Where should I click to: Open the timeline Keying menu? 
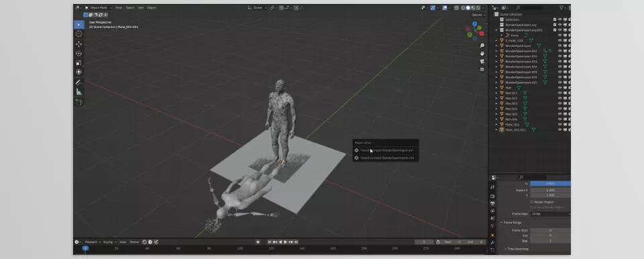point(109,242)
